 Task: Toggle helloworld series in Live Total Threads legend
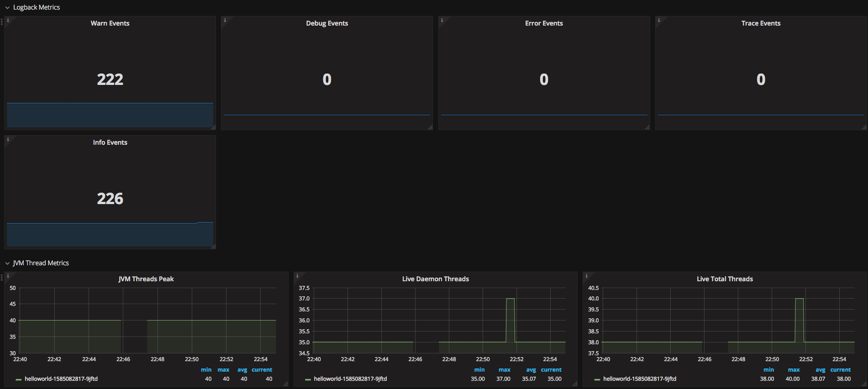point(640,379)
